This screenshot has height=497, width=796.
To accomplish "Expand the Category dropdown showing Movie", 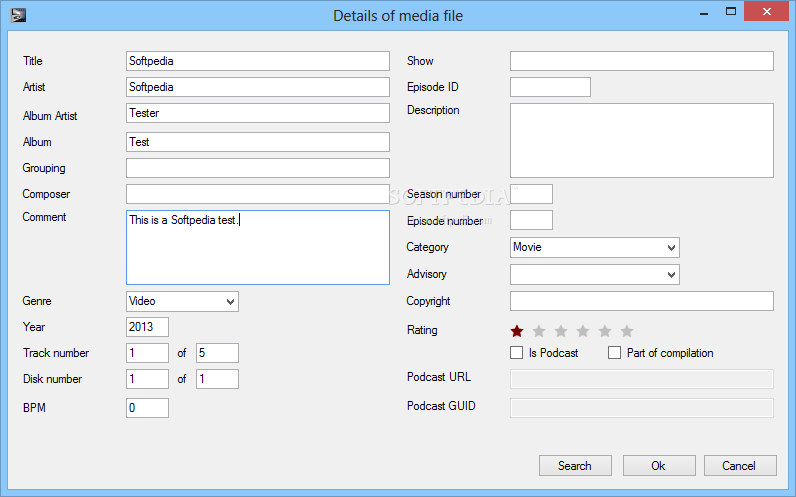I will pyautogui.click(x=671, y=248).
